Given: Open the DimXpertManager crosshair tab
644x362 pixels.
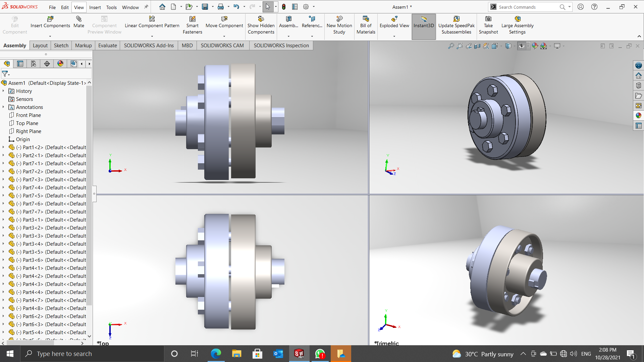Looking at the screenshot, I should pos(47,64).
